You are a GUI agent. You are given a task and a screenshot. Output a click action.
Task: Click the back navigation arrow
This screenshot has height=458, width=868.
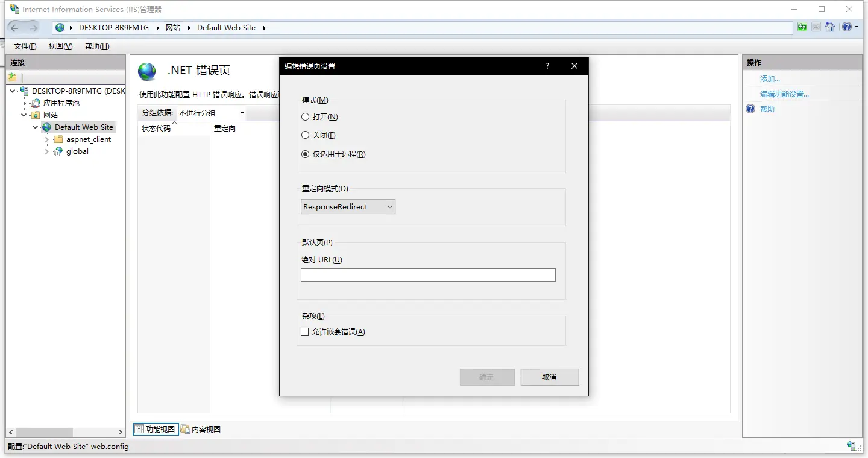[x=15, y=27]
